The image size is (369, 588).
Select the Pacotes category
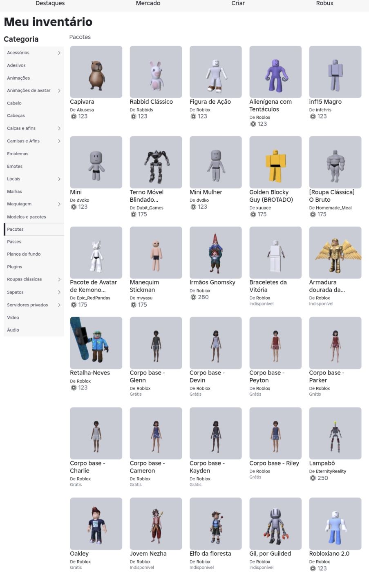click(34, 229)
